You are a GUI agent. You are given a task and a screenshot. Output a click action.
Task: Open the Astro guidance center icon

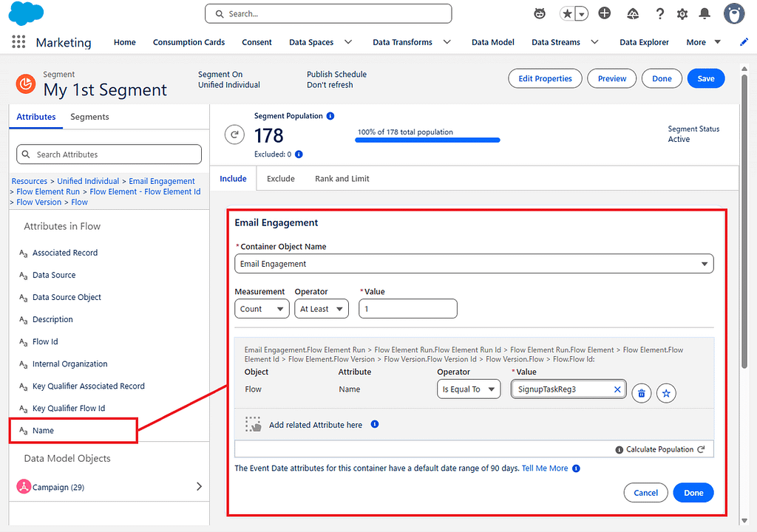click(540, 13)
